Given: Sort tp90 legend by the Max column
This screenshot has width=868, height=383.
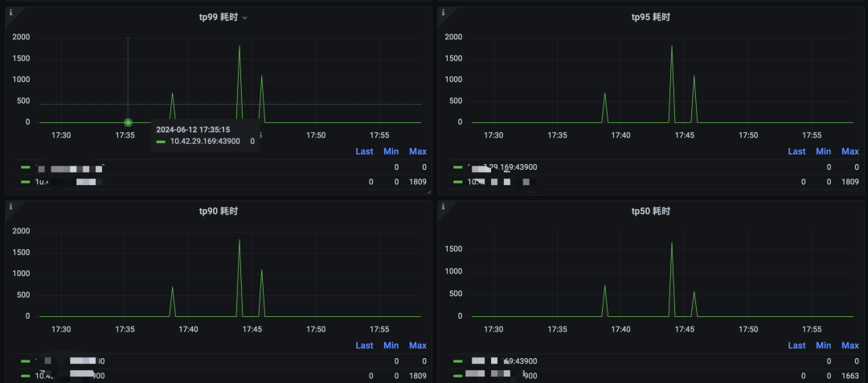Looking at the screenshot, I should pos(418,345).
